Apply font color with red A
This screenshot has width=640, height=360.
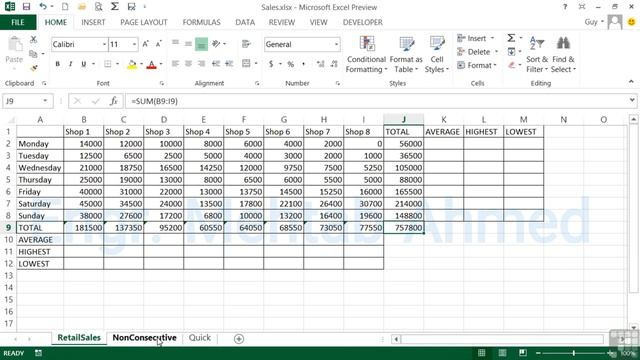click(151, 64)
